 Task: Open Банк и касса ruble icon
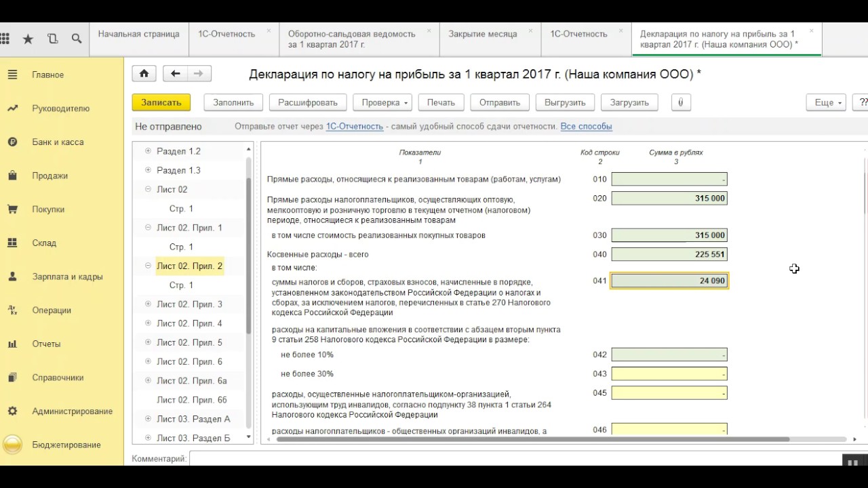tap(12, 142)
